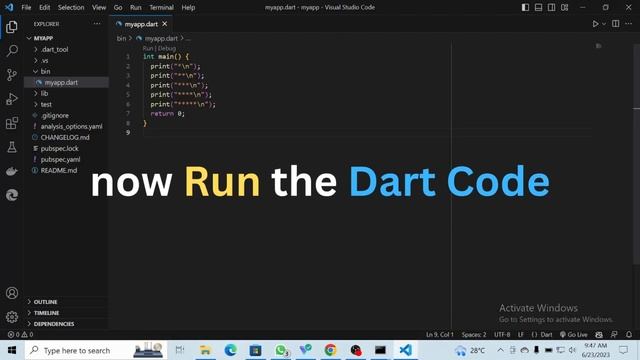
Task: Open Extensions view
Action: coord(12,123)
